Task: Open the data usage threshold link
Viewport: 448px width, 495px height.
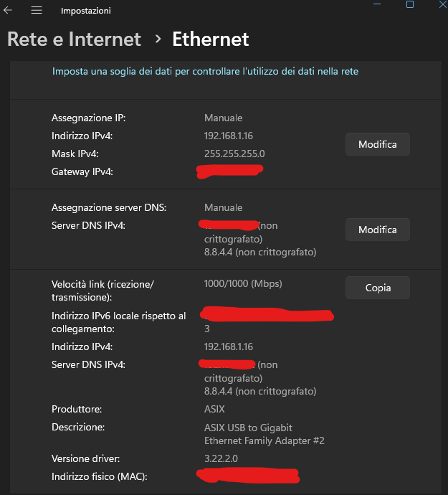Action: point(205,71)
